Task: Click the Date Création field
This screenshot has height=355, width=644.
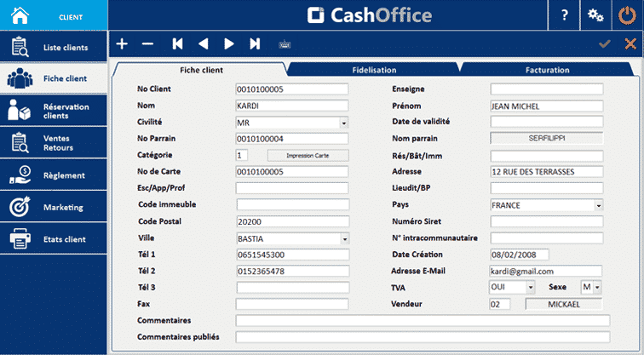Action: click(x=520, y=255)
